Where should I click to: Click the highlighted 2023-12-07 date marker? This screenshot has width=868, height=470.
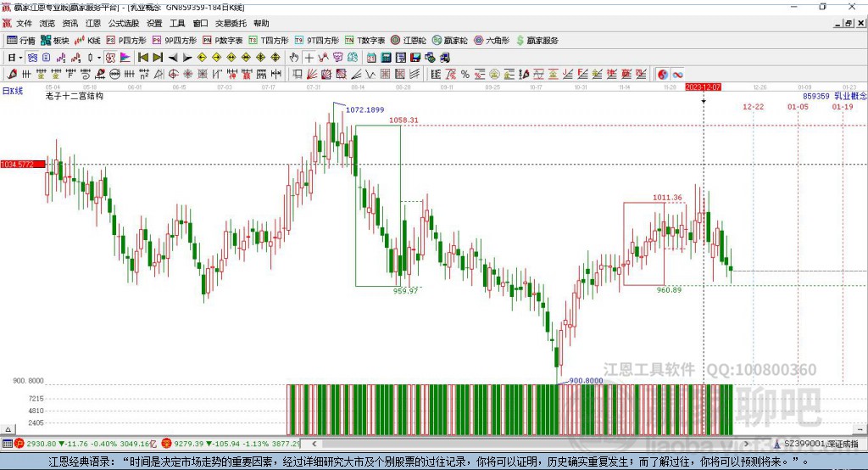[703, 87]
